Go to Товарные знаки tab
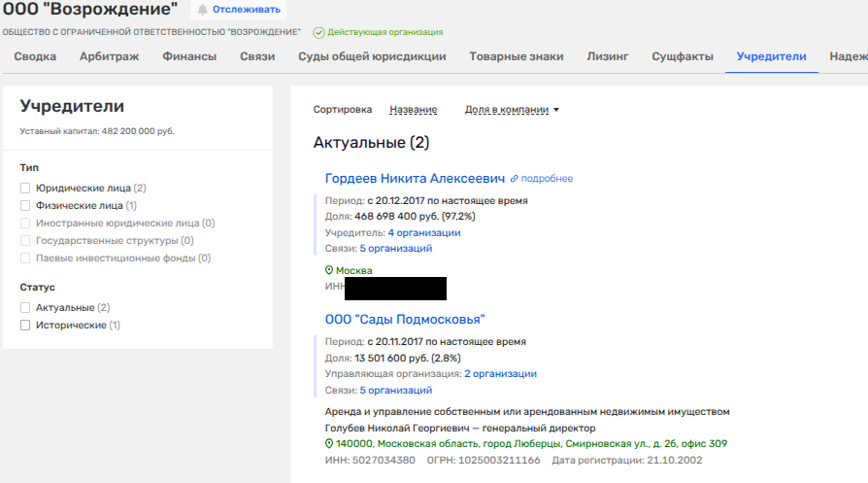The height and width of the screenshot is (483, 868). pos(516,56)
